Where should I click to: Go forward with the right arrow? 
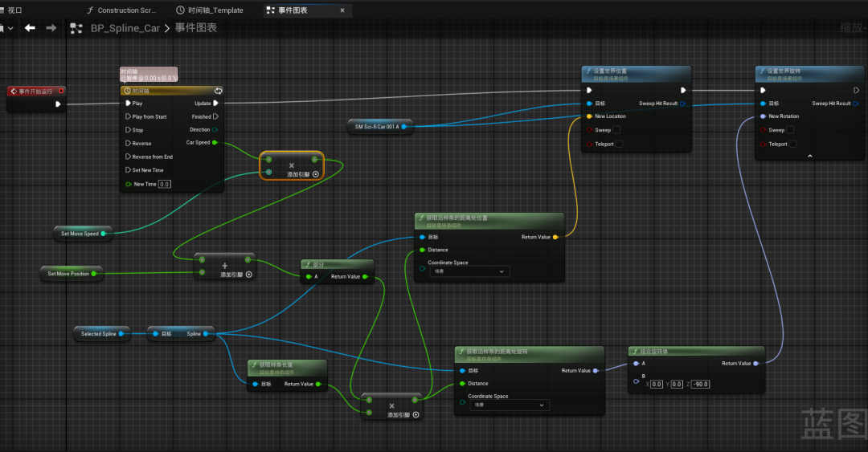click(x=51, y=27)
